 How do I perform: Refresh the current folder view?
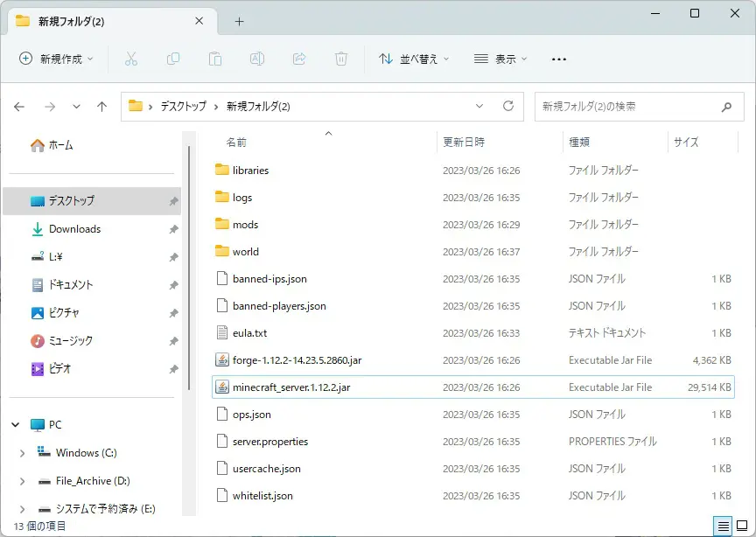508,106
